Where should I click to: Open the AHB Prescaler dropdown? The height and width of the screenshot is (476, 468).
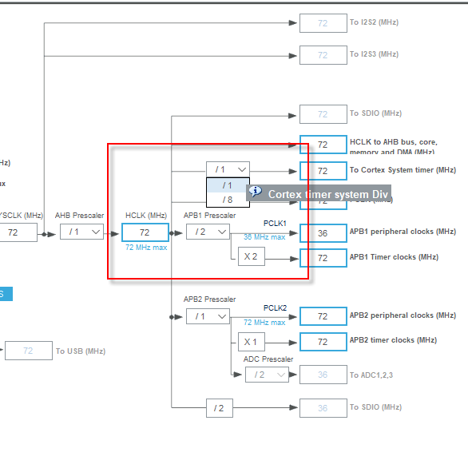coord(81,232)
